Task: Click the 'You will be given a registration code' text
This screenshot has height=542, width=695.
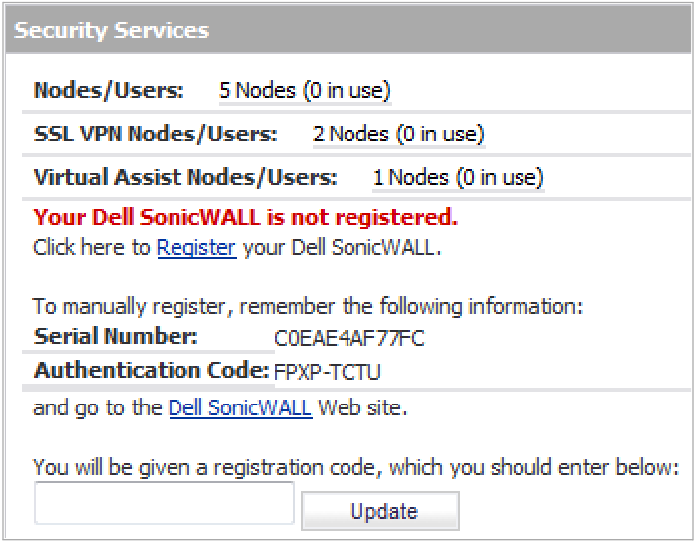Action: (x=355, y=467)
